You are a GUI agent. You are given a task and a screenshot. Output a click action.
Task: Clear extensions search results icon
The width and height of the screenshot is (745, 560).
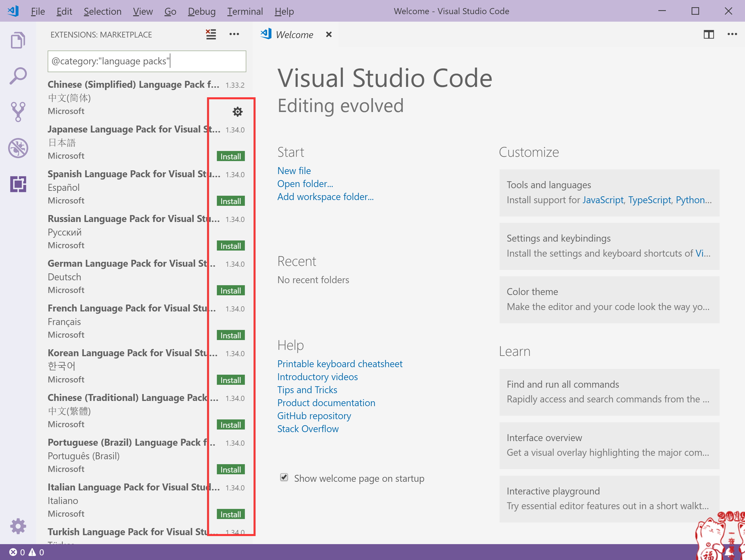tap(211, 34)
